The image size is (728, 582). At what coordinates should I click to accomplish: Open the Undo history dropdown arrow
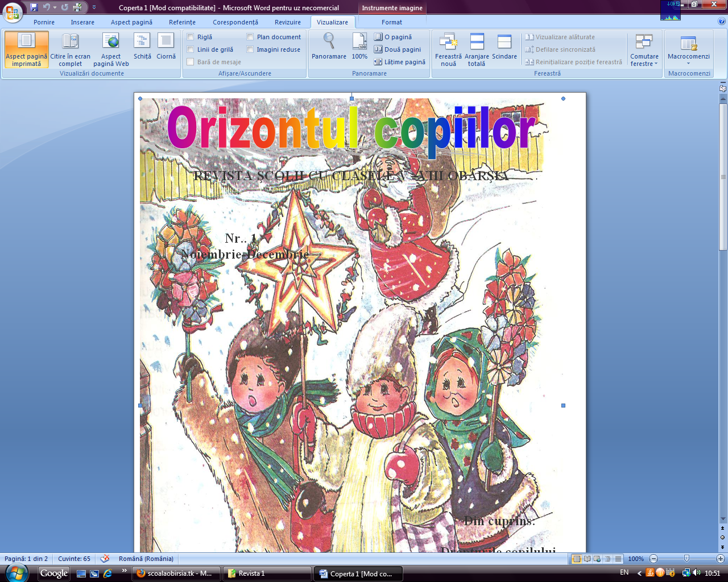coord(55,7)
